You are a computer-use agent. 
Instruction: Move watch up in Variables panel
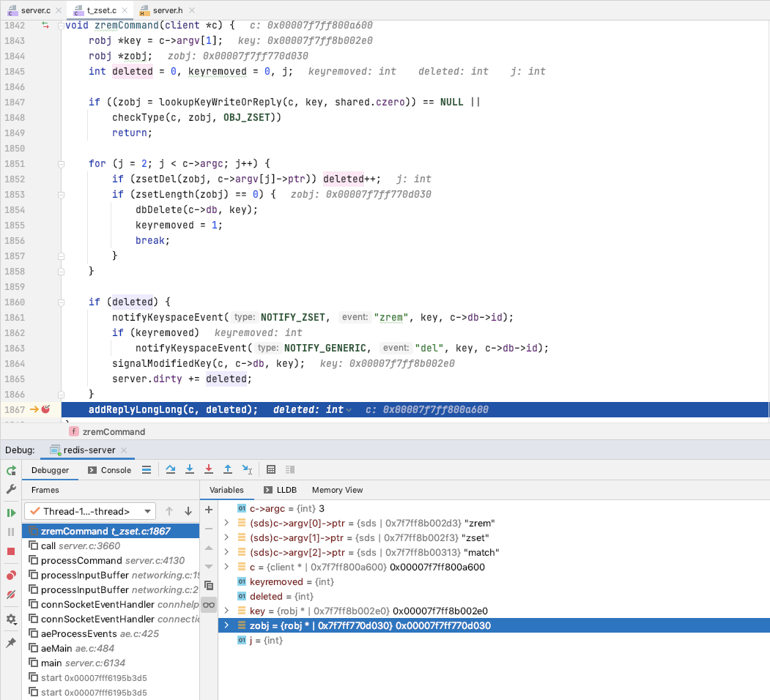pos(209,548)
